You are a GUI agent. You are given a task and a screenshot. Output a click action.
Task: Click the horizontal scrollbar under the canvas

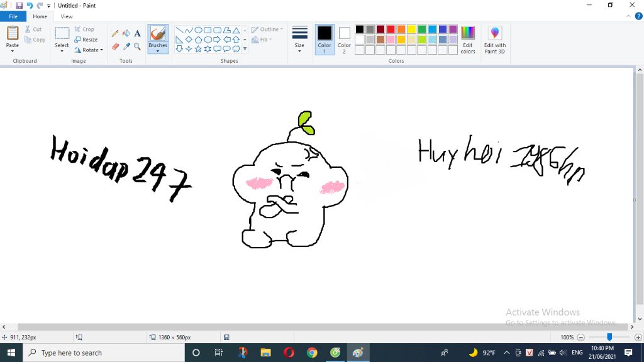322,327
